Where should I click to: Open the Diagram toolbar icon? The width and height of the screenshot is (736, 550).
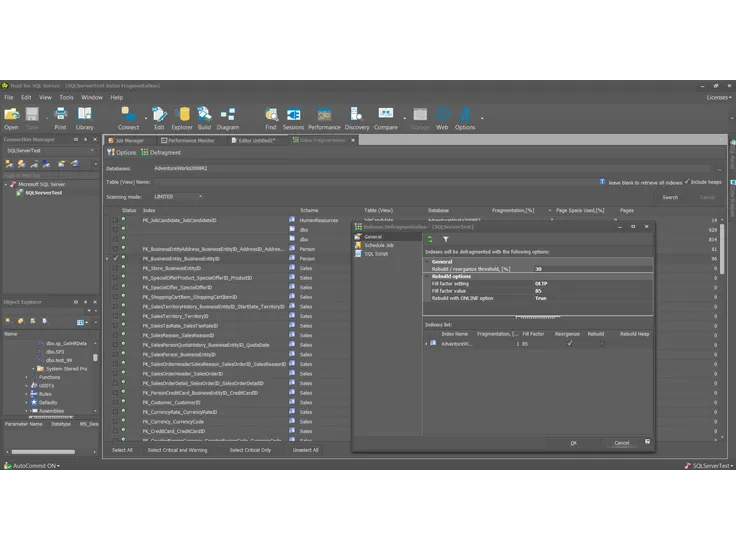point(228,114)
